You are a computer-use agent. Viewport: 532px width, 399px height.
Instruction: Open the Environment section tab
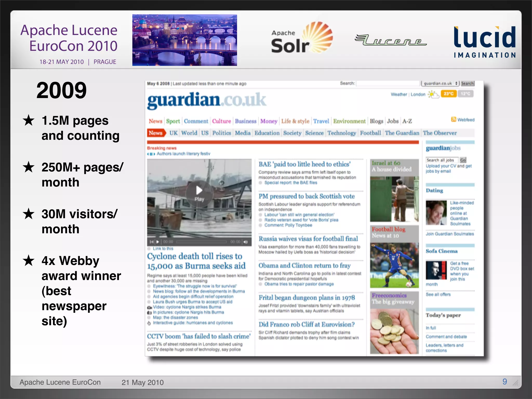click(x=349, y=121)
